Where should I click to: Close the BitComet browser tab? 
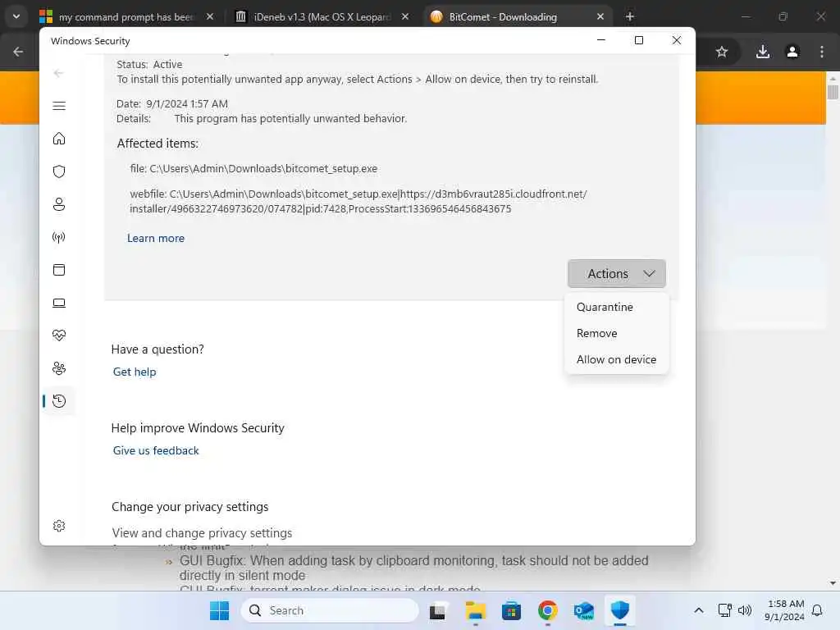600,17
